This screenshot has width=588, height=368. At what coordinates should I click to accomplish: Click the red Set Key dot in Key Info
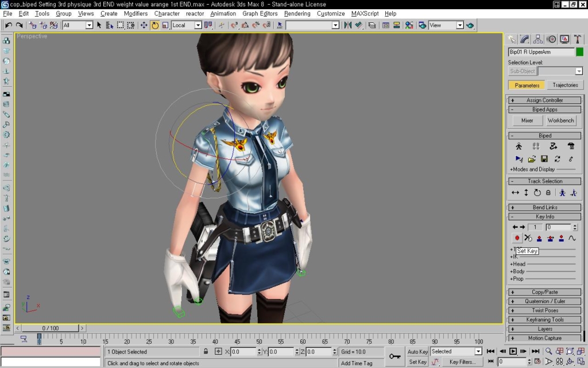click(517, 237)
